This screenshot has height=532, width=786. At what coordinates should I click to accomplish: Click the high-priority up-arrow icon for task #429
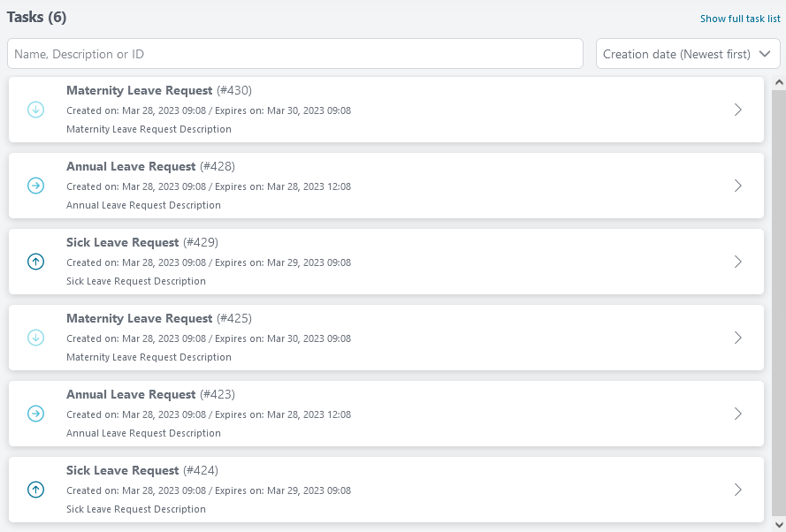coord(35,262)
